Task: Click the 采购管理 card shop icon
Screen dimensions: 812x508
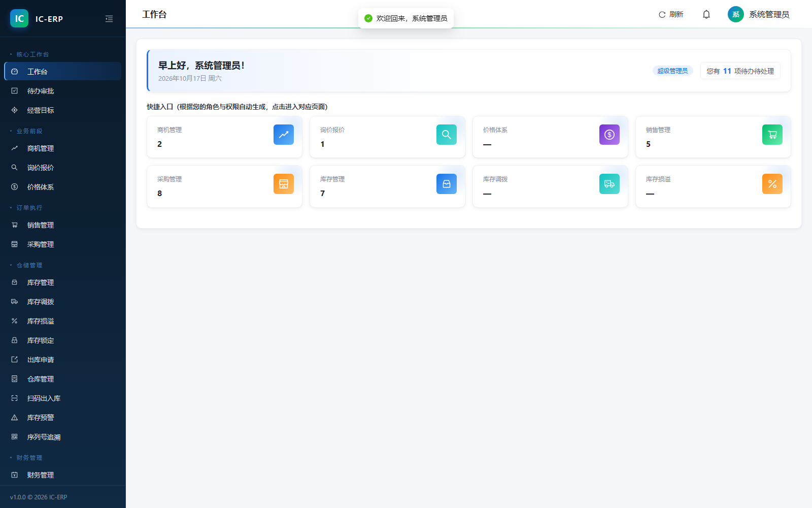Action: pos(284,184)
